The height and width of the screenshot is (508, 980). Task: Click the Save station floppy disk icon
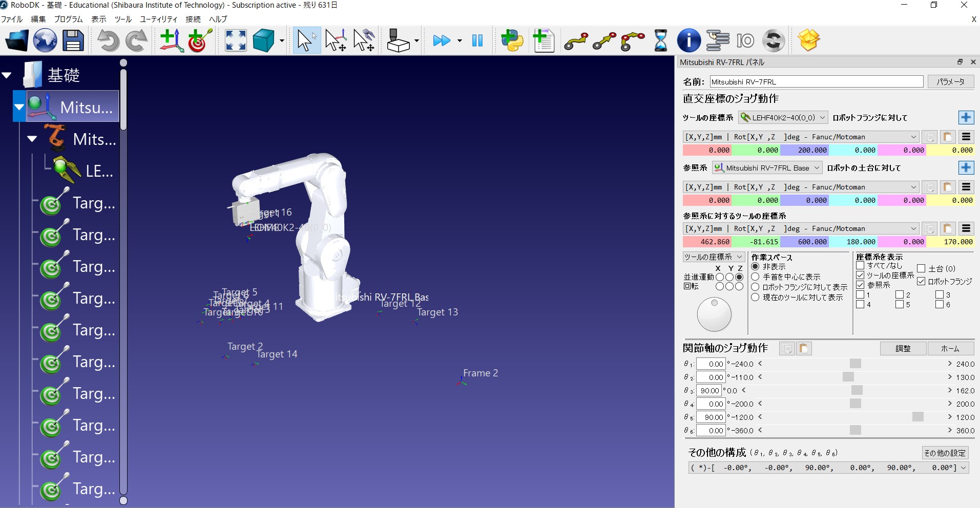click(x=73, y=40)
